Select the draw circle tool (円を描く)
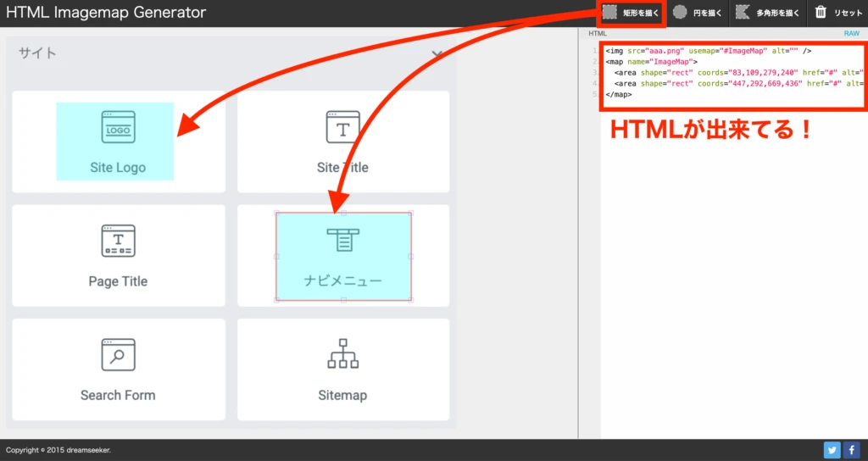The width and height of the screenshot is (868, 461). point(698,12)
